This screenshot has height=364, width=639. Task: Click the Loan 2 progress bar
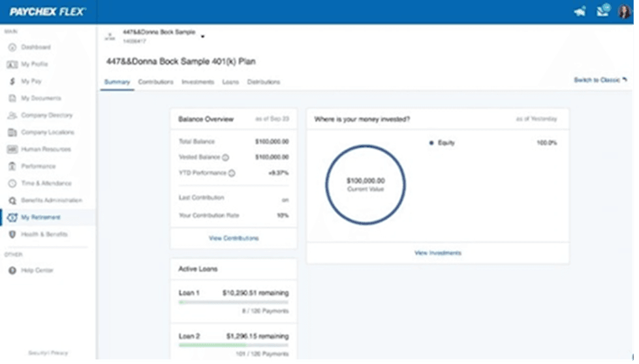(x=234, y=344)
